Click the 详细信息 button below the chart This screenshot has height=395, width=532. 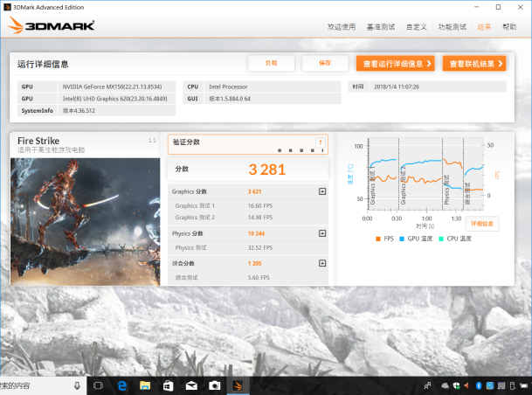(482, 224)
